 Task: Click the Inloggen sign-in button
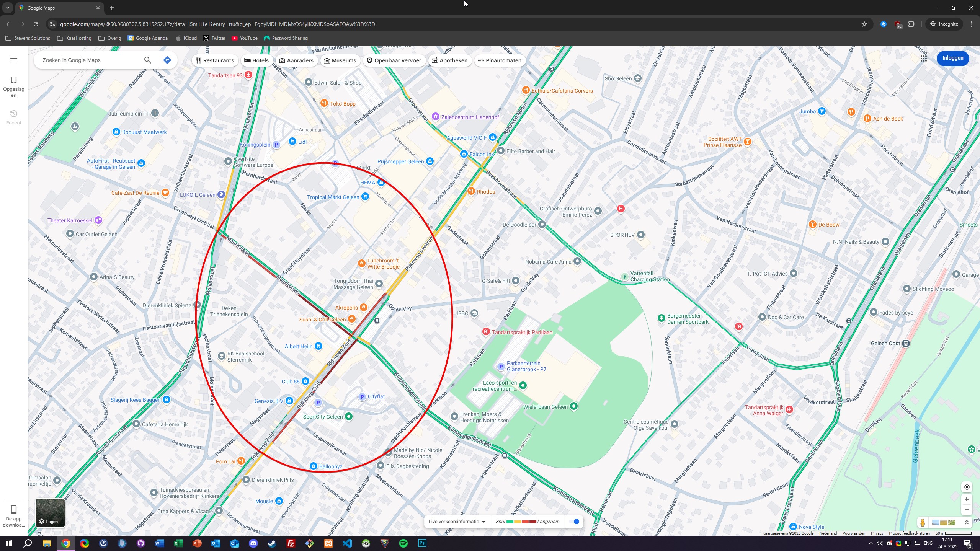click(x=952, y=58)
